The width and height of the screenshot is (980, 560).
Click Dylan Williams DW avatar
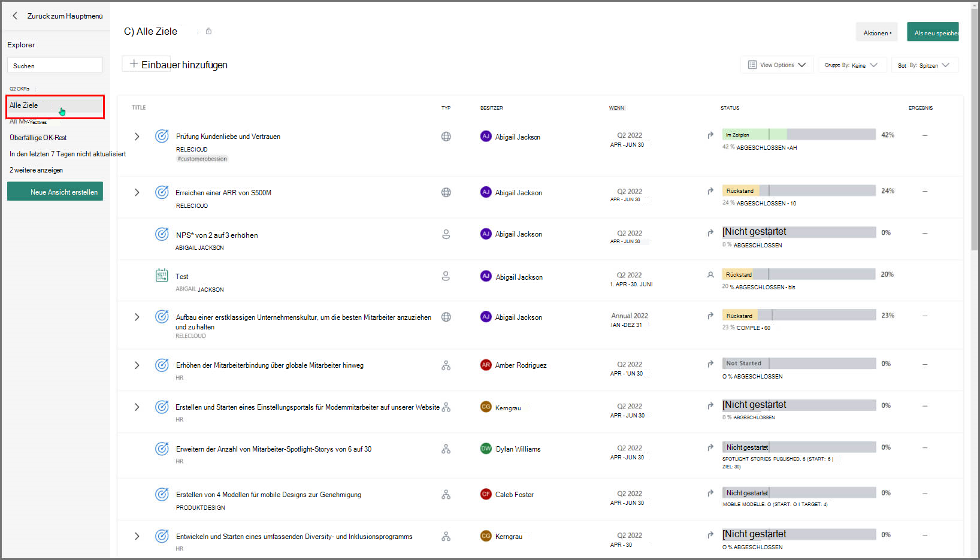(486, 449)
